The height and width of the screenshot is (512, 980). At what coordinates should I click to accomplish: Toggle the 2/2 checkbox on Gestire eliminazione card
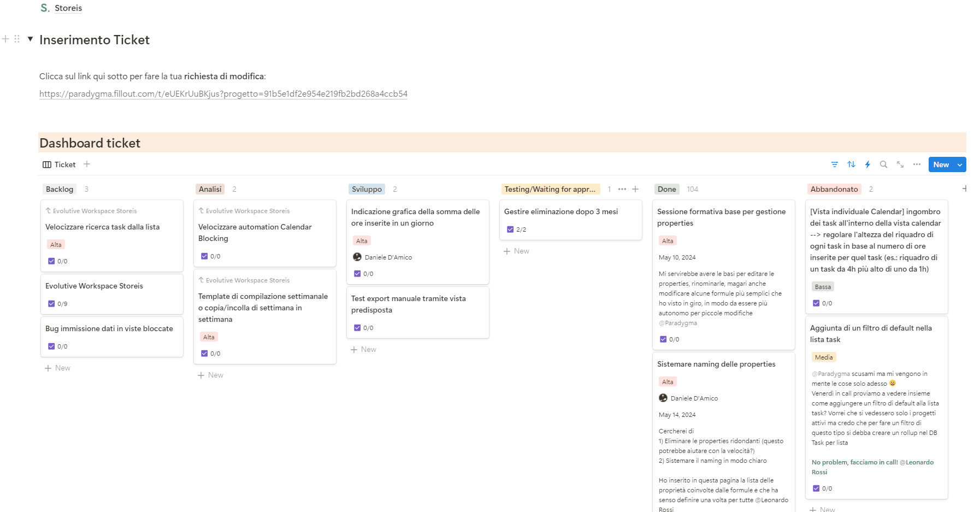tap(509, 229)
